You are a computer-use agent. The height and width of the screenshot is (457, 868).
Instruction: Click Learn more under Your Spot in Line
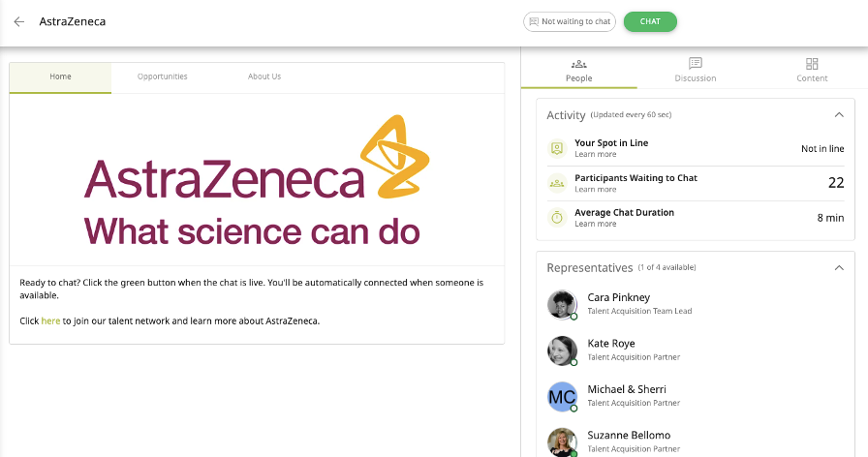(x=595, y=155)
